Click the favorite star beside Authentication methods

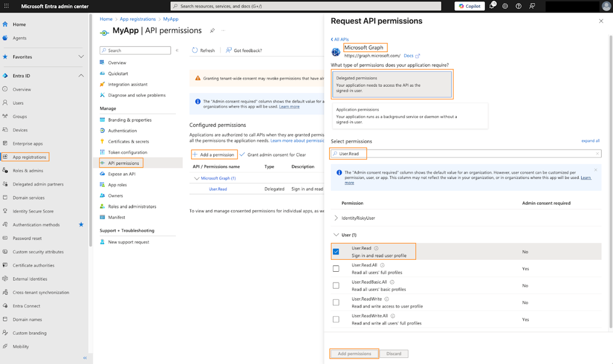tap(81, 225)
